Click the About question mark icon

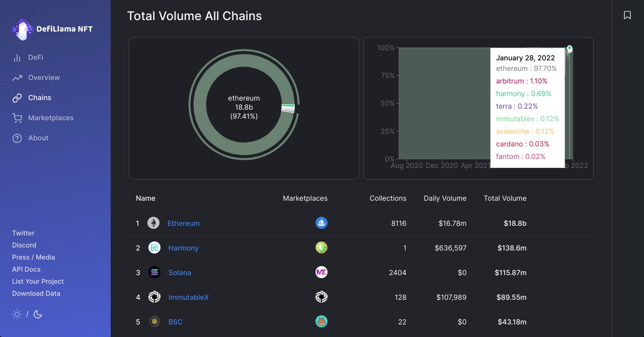pos(17,138)
